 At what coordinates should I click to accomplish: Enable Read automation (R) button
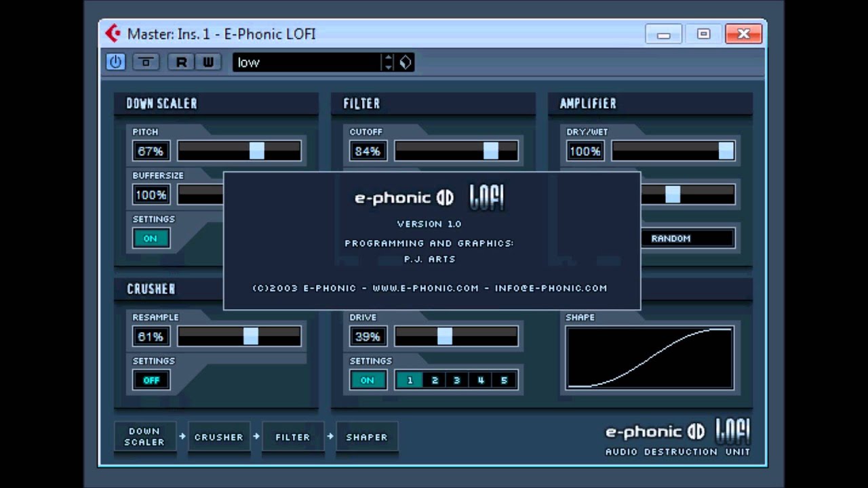181,62
